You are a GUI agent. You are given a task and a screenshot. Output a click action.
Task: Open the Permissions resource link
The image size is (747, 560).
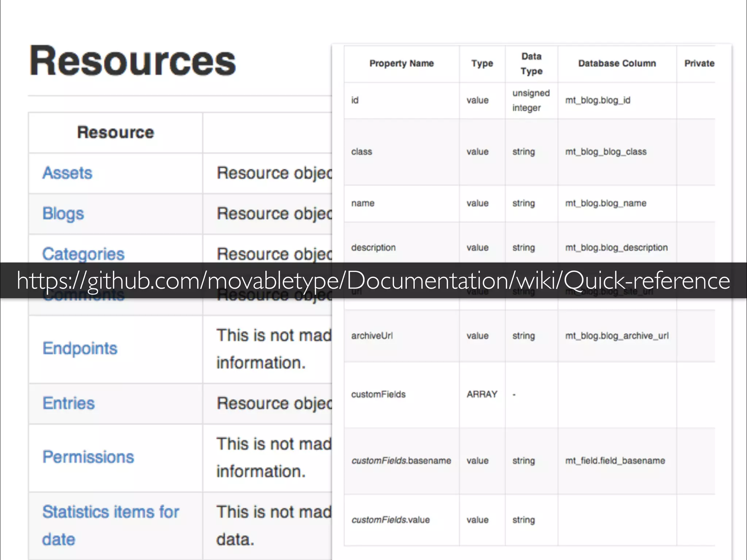coord(88,457)
